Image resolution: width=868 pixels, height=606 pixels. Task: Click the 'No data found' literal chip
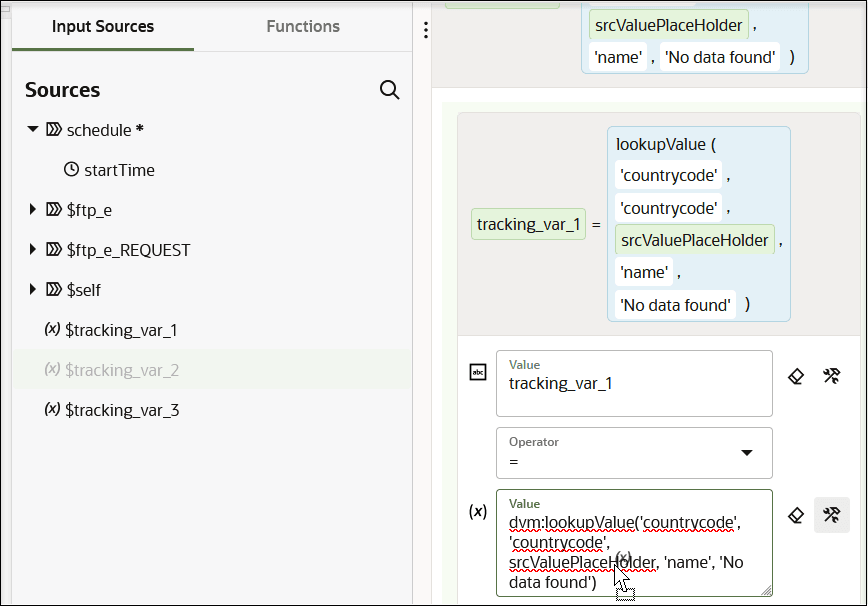click(673, 304)
